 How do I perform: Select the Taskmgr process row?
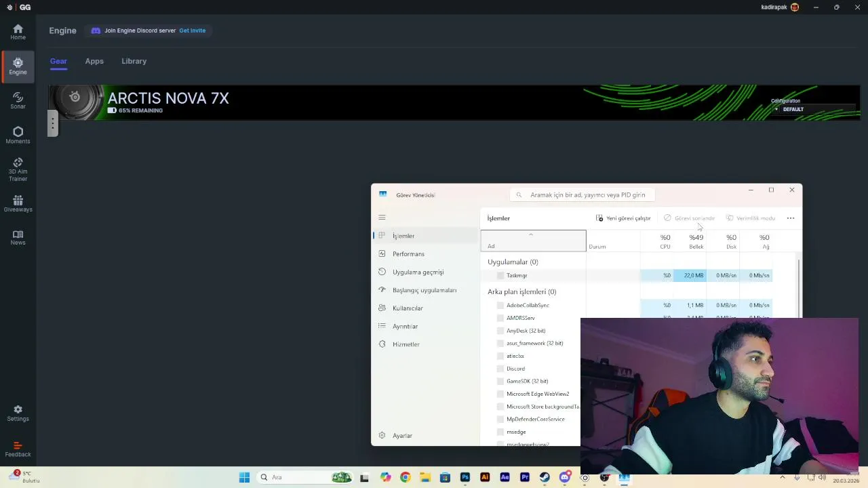(x=627, y=275)
